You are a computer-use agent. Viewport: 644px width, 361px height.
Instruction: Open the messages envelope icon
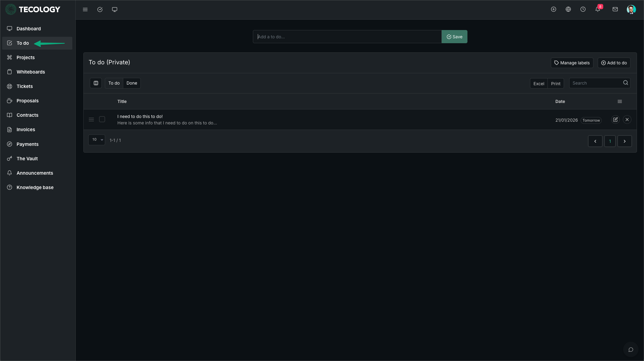(x=615, y=9)
